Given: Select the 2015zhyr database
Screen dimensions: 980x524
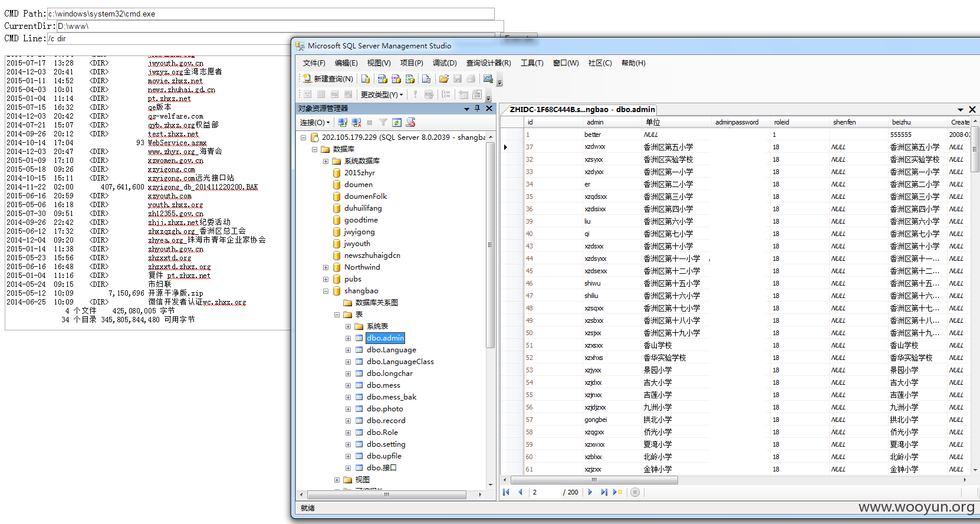Looking at the screenshot, I should pos(360,173).
